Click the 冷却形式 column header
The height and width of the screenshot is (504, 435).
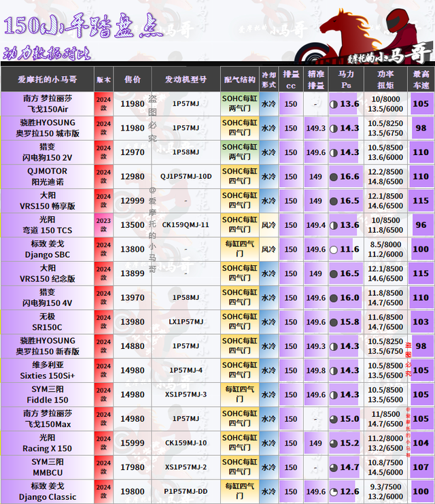(x=268, y=80)
